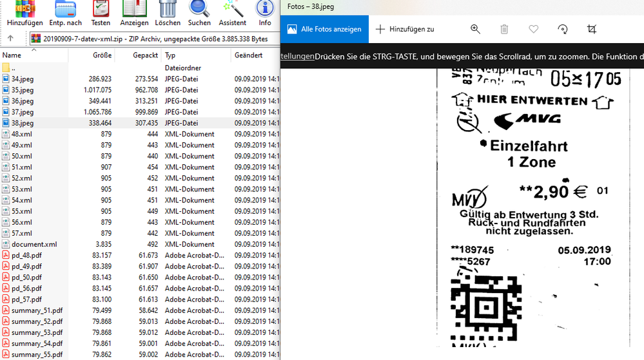644x360 pixels.
Task: Open the crop tool in Fotos
Action: click(x=592, y=29)
